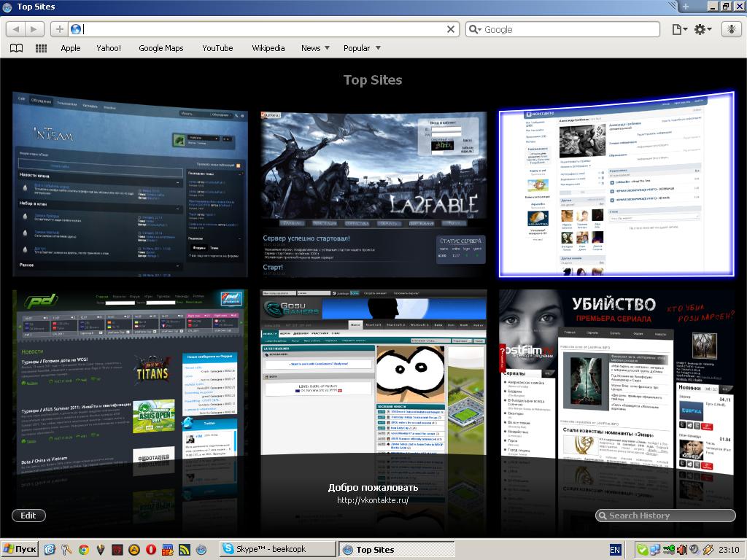Open the Google Maps bookmark

(161, 48)
